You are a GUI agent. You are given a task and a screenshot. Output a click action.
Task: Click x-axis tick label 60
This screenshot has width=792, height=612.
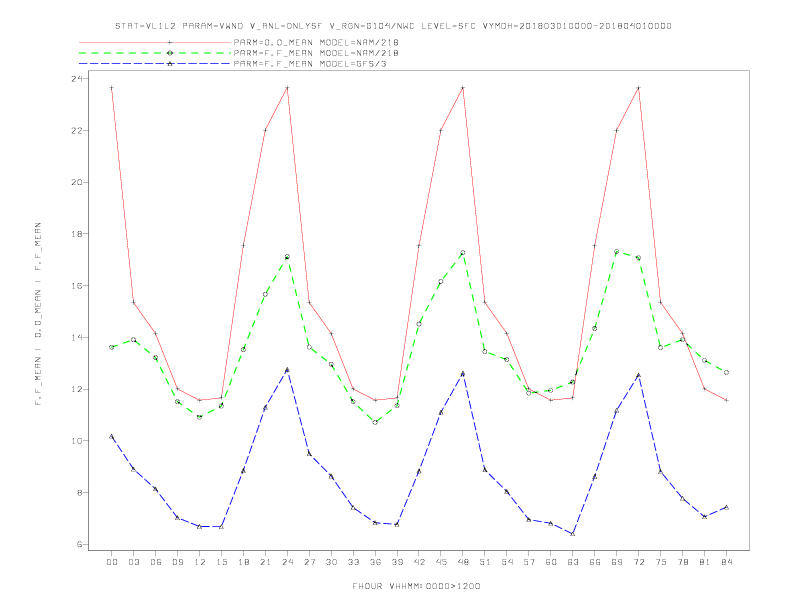coord(551,562)
